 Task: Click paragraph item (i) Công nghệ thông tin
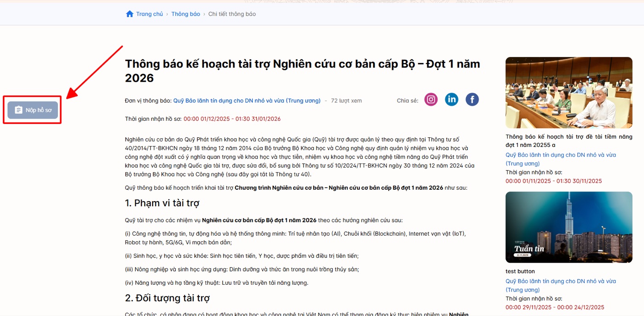[x=295, y=238]
